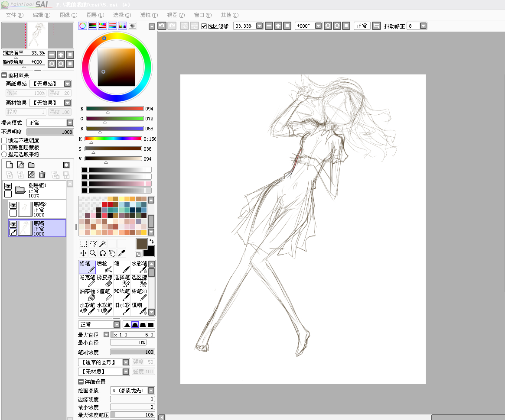Click the 正常 button in top toolbar
Viewport: 505px width, 420px height.
[362, 26]
